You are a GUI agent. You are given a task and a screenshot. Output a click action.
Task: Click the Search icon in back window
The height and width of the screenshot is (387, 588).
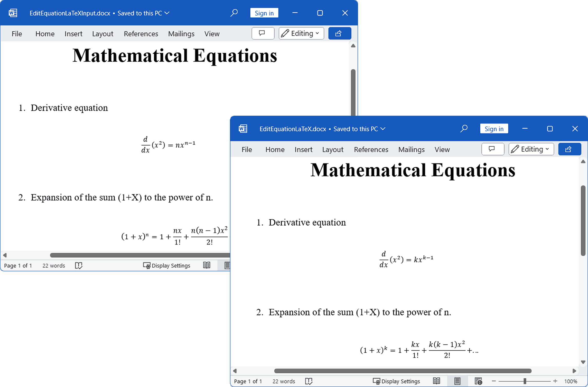click(x=234, y=13)
